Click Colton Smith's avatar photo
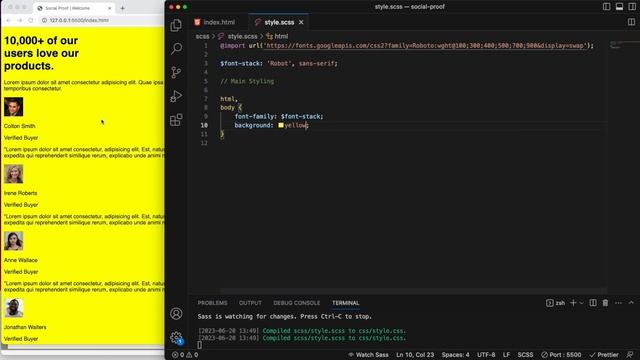 13,107
